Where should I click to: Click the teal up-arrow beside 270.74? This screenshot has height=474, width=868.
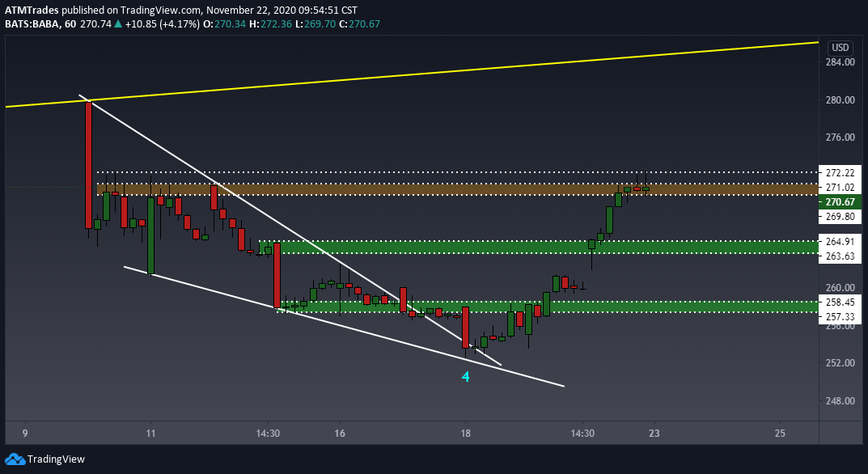click(117, 24)
